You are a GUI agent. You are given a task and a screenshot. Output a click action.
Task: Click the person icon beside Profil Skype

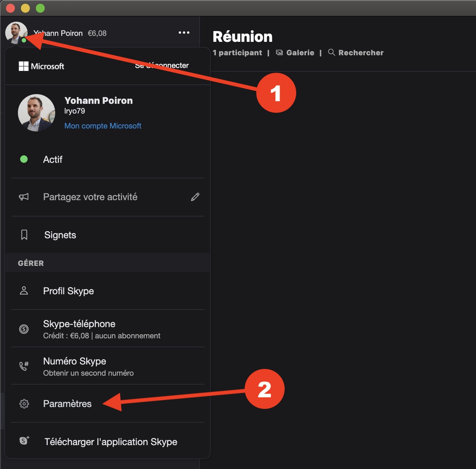click(x=24, y=291)
